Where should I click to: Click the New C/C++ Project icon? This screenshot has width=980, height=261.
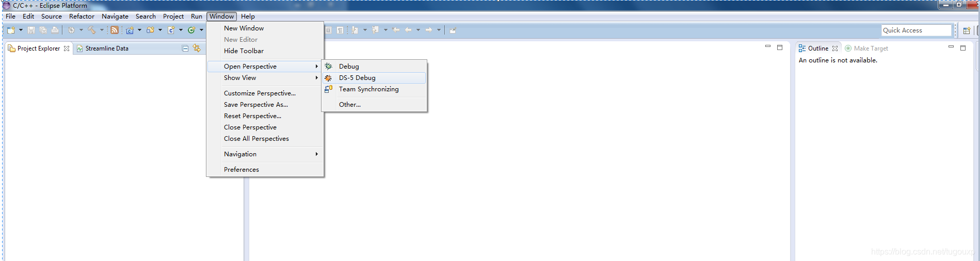click(x=130, y=30)
